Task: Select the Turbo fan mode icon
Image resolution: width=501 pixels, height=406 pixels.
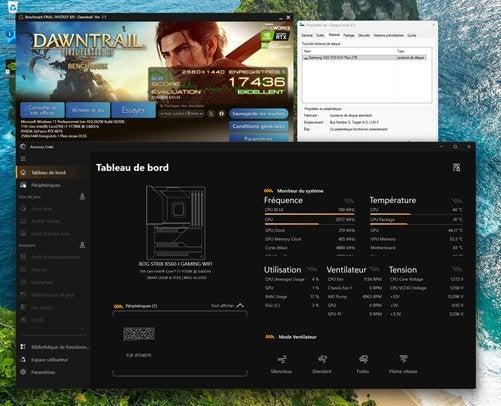Action: point(363,360)
